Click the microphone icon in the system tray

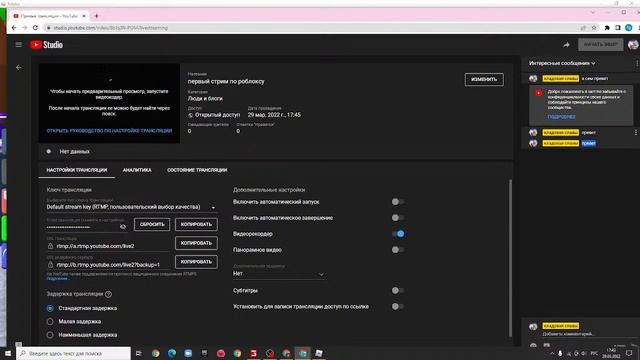coord(560,353)
